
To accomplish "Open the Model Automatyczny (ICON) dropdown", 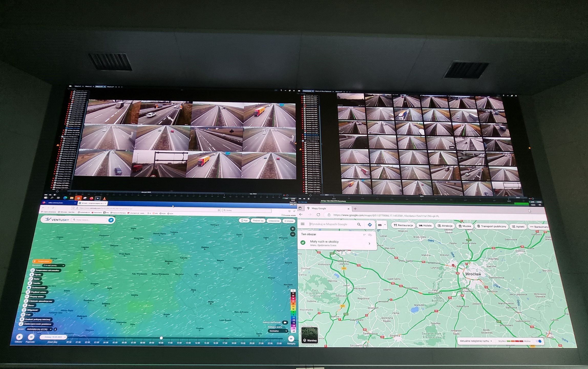I will [x=39, y=329].
